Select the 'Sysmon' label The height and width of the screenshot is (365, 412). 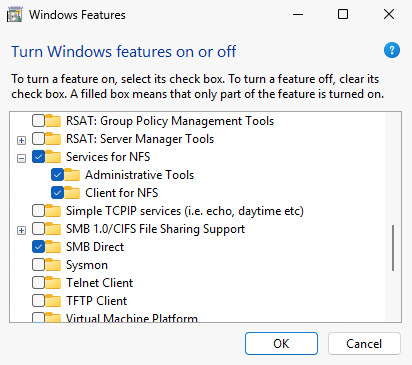[87, 265]
